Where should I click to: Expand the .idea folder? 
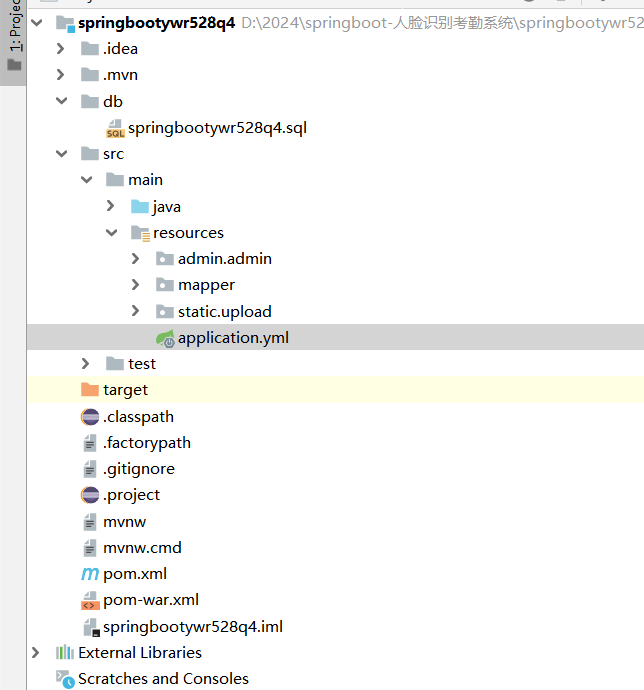[61, 49]
